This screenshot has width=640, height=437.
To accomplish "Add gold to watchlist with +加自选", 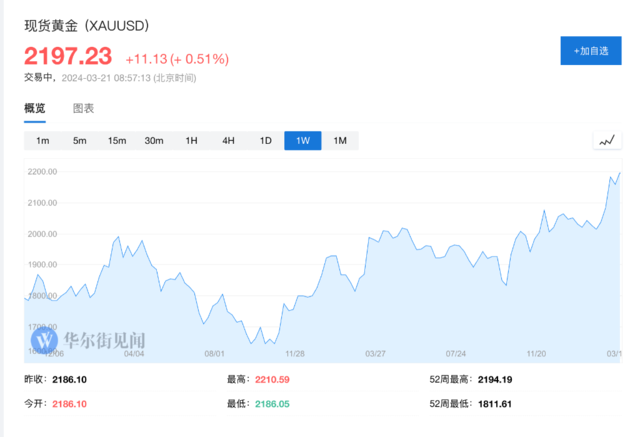I will tap(591, 51).
